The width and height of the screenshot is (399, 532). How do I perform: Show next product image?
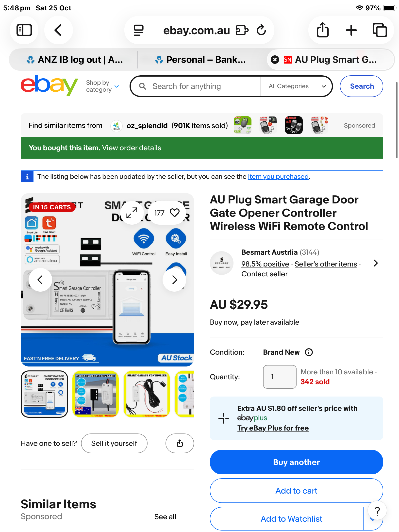click(174, 280)
